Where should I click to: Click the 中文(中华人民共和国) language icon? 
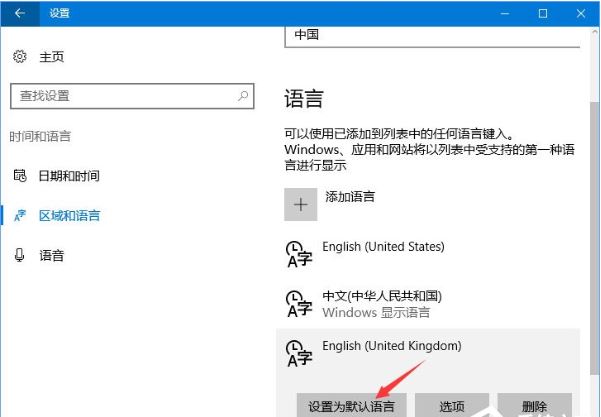click(x=299, y=304)
